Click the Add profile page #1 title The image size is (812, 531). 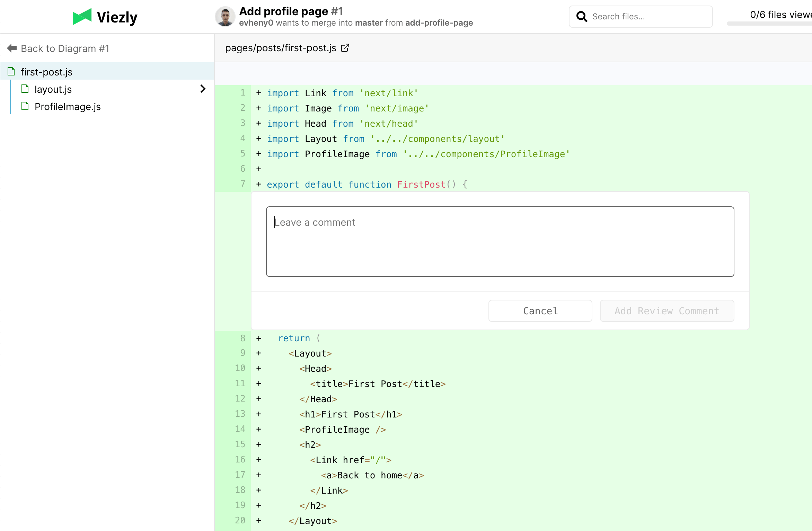pyautogui.click(x=291, y=11)
